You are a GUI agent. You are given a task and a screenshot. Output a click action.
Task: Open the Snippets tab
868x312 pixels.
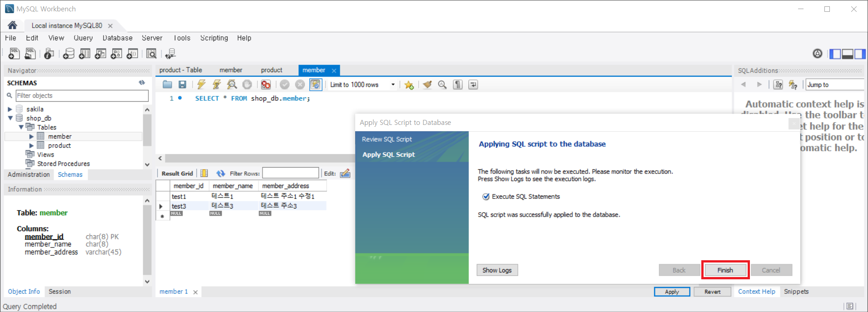pos(796,292)
